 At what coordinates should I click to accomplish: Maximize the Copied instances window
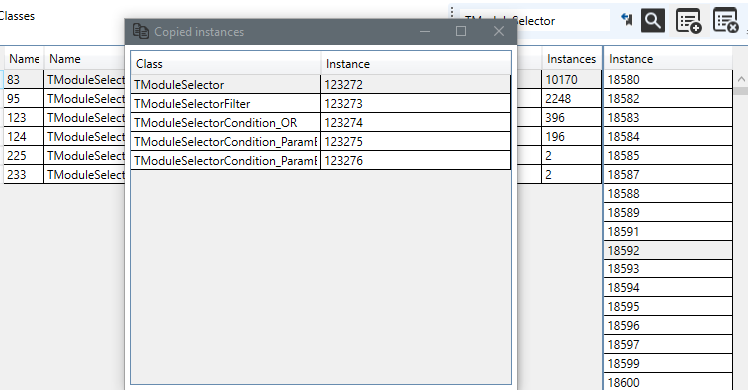461,31
